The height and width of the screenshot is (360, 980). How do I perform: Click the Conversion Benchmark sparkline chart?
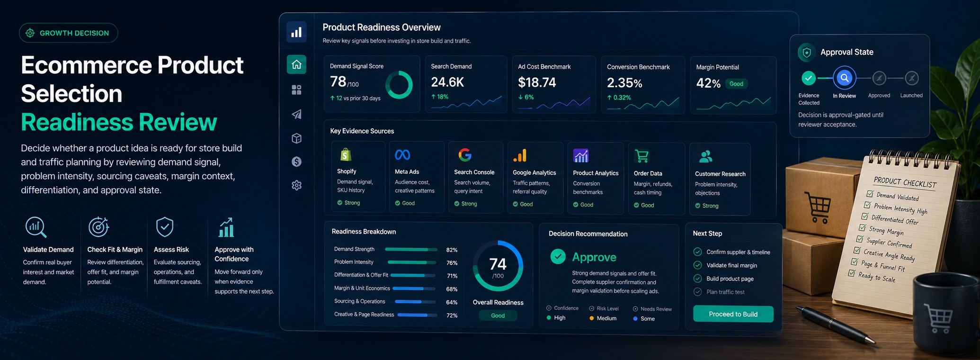pyautogui.click(x=643, y=103)
